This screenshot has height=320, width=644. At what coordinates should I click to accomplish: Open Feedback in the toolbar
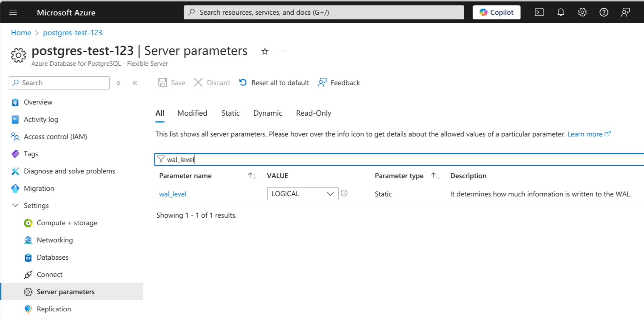339,83
